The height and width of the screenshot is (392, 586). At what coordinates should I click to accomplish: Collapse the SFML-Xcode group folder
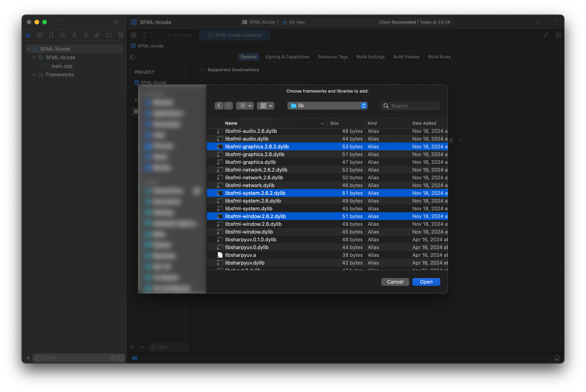click(x=34, y=58)
